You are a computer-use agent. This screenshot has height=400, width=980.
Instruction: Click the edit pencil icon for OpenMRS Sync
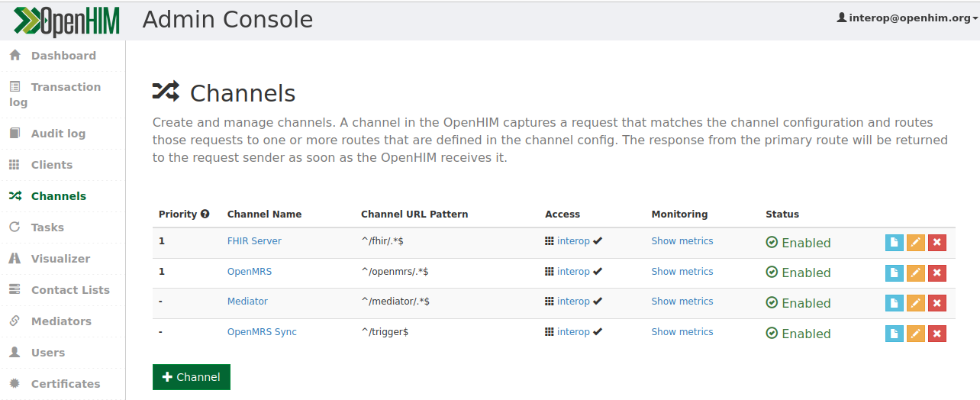[915, 334]
